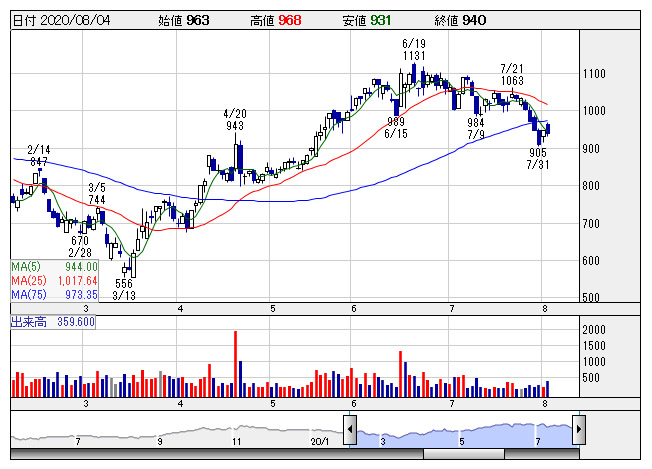This screenshot has width=652, height=469.
Task: Click the 984 7/9 low annotation
Action: point(476,128)
